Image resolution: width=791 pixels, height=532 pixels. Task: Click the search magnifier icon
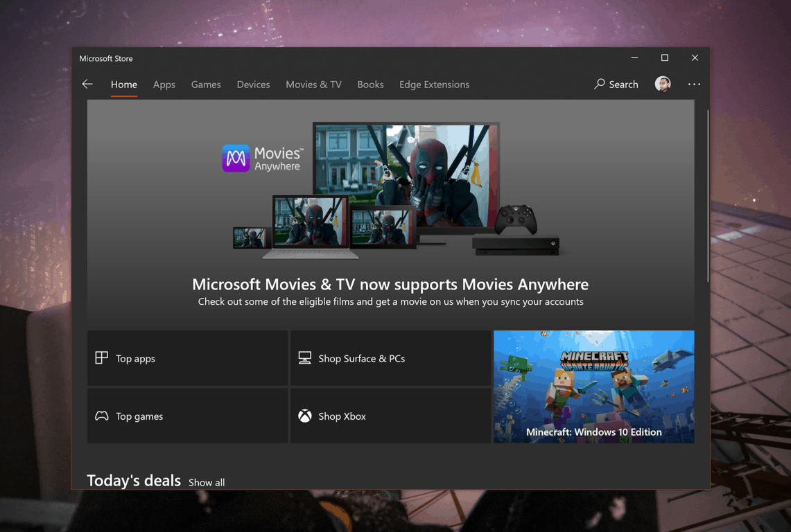(600, 84)
